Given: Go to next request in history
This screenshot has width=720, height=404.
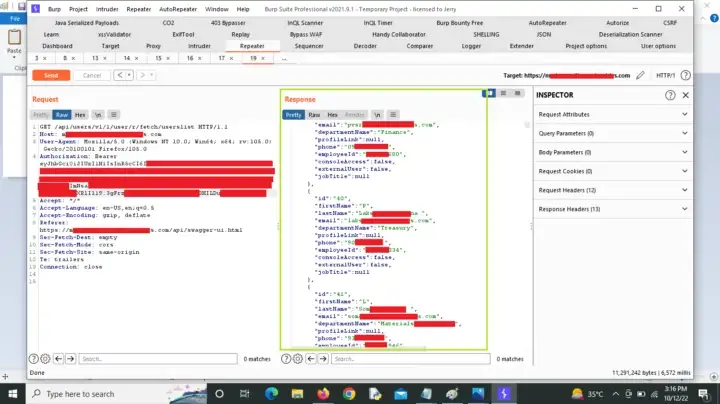Looking at the screenshot, I should (x=142, y=75).
